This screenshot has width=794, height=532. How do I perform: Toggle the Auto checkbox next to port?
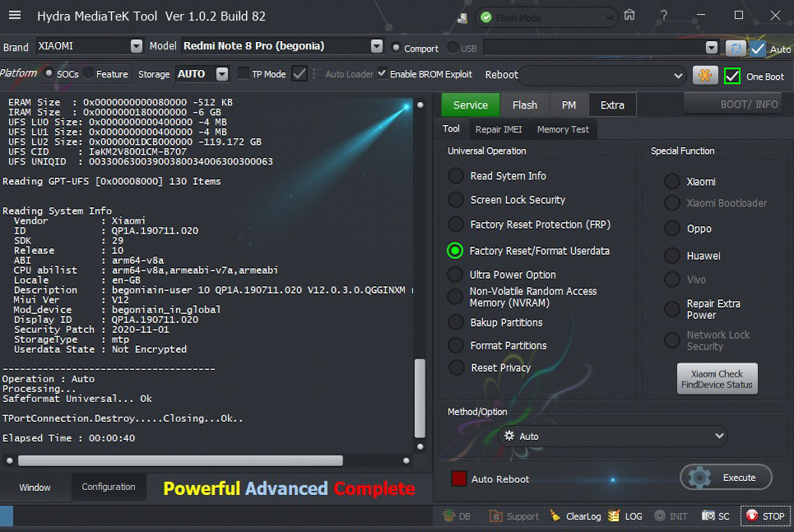tap(758, 49)
